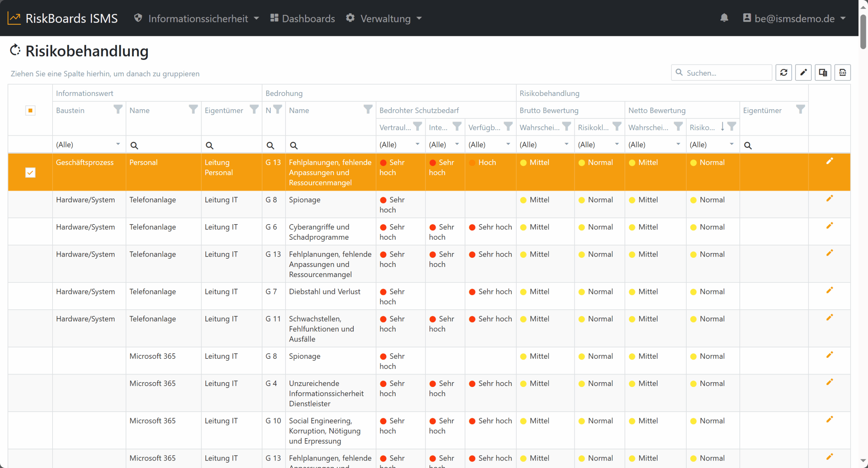Screen dimensions: 868x468
Task: Open the filter icon on the Baustein column
Action: tap(118, 110)
